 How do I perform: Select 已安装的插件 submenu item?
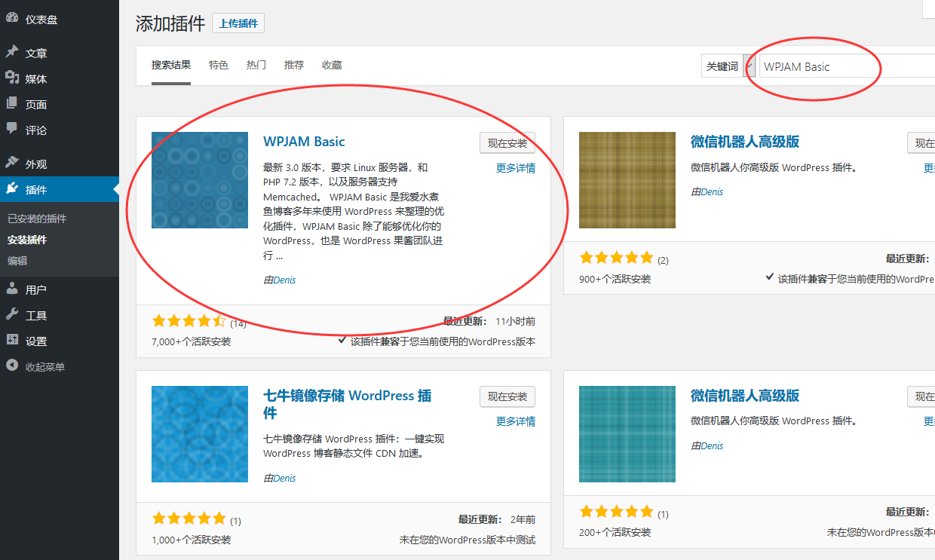[37, 219]
